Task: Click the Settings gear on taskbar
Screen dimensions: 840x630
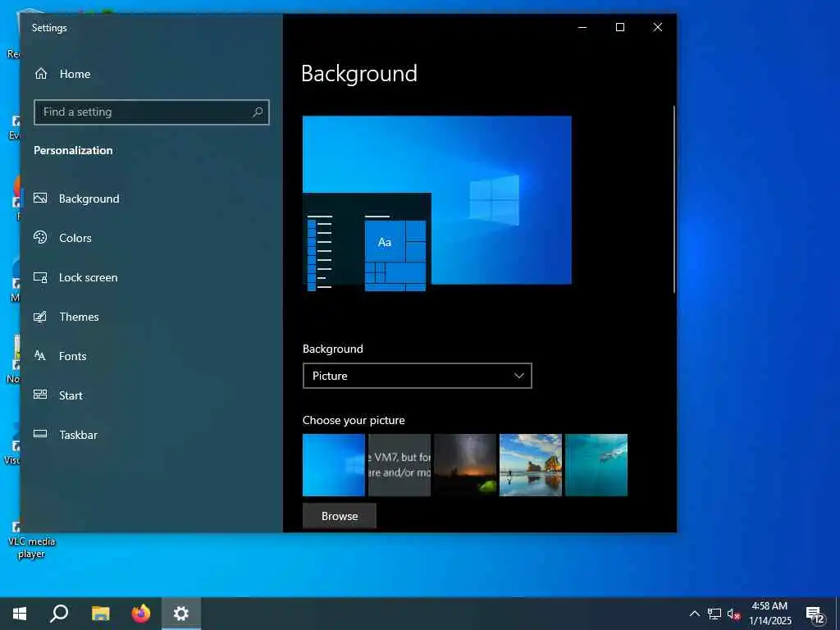Action: tap(181, 614)
